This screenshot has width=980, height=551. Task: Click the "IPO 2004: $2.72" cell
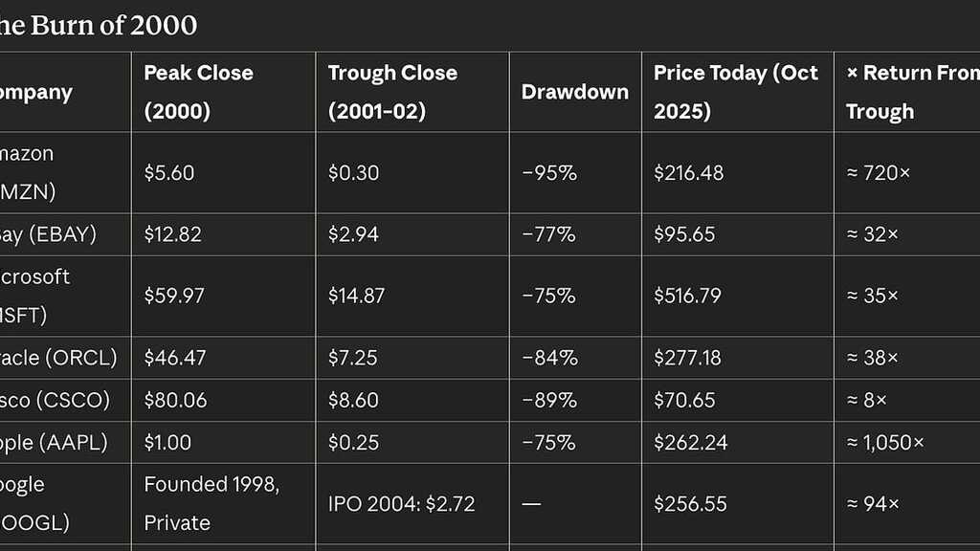point(401,503)
